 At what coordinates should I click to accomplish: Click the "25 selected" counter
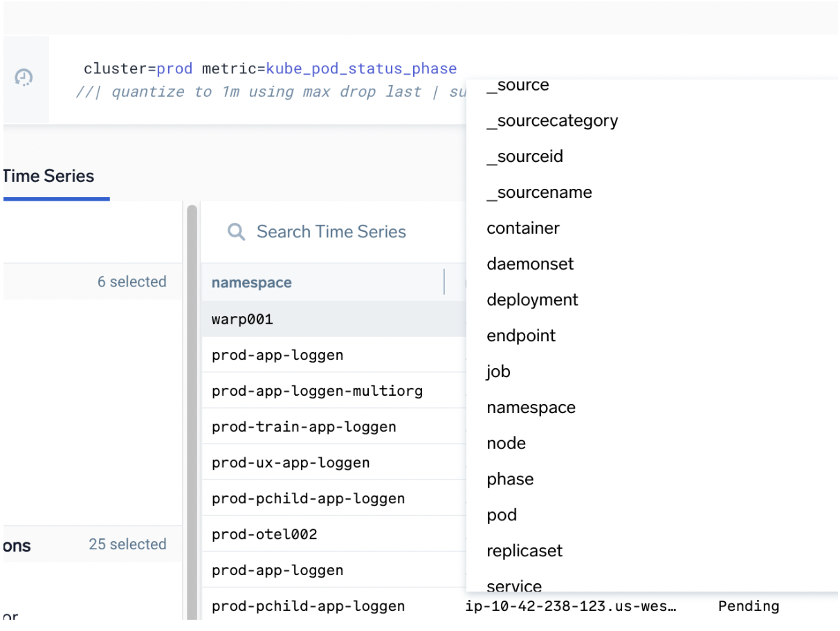click(x=127, y=545)
